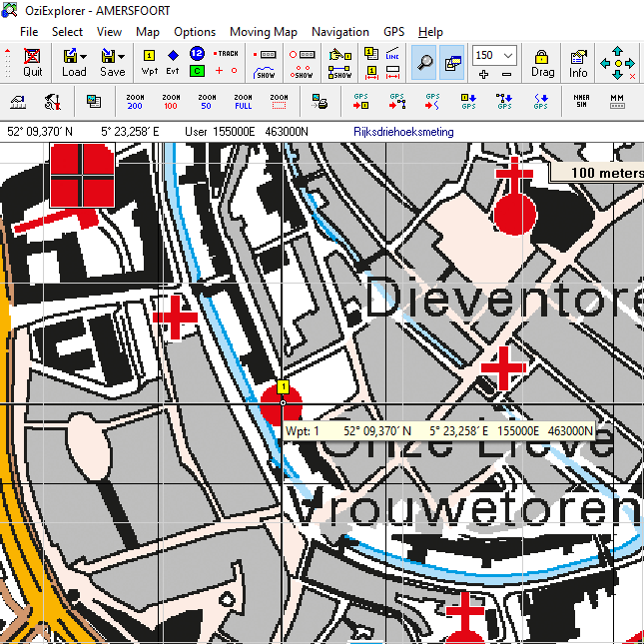644x644 pixels.
Task: Open the Moving Map menu
Action: [264, 32]
